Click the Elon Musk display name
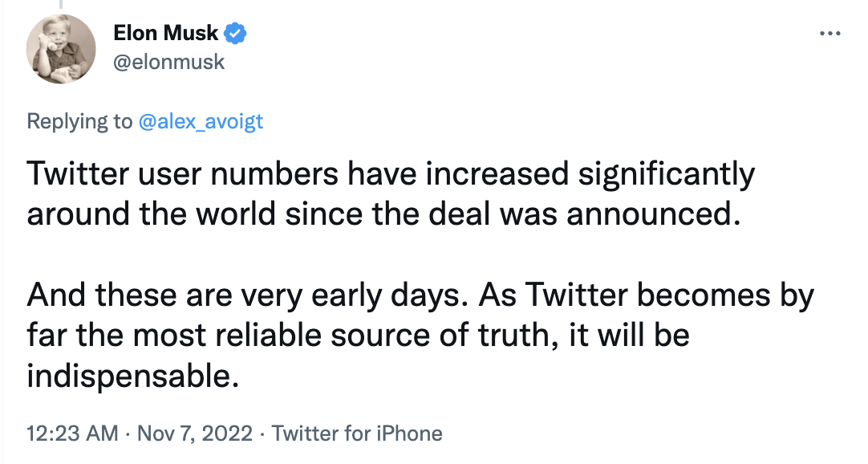 pos(165,33)
